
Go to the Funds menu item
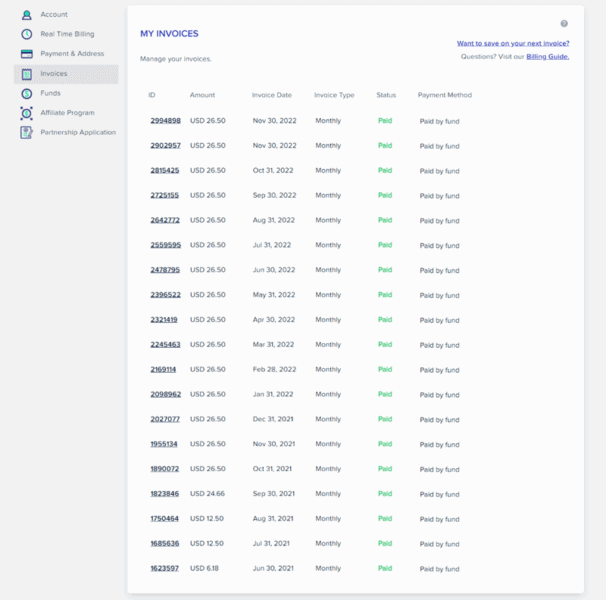pos(50,93)
